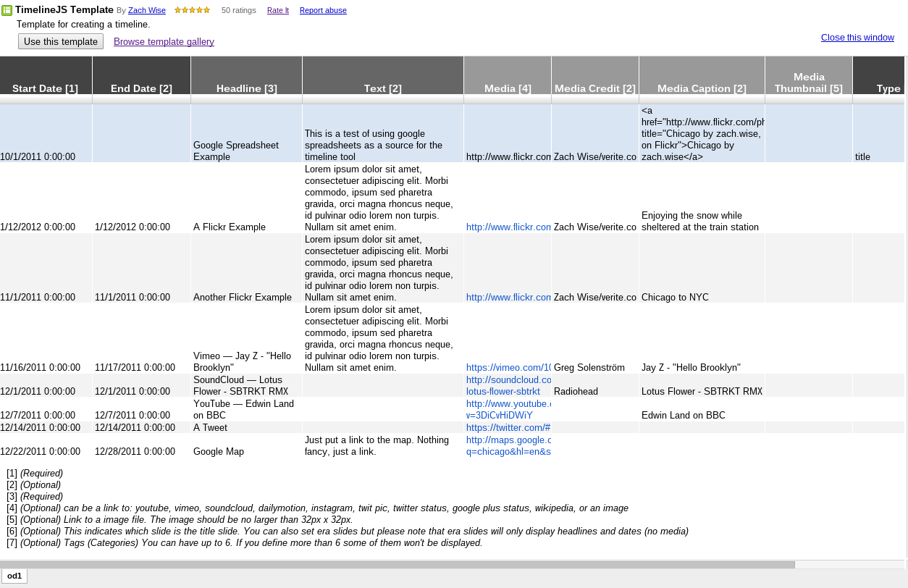Click the horizontal scrollbar thumb
This screenshot has height=588, width=908.
[398, 565]
